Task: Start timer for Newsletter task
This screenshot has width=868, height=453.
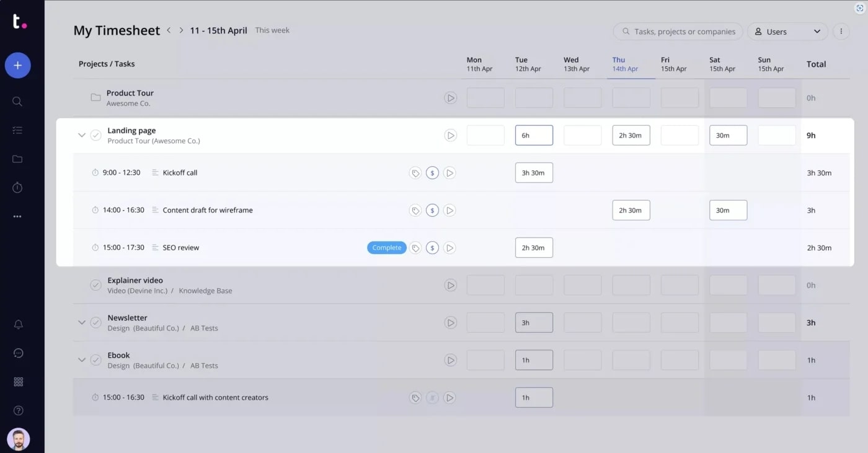Action: (450, 323)
